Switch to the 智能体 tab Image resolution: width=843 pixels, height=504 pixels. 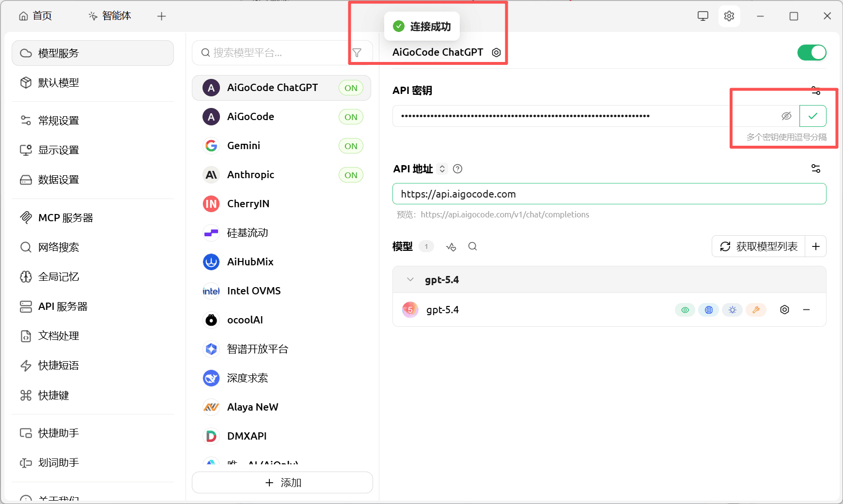(110, 16)
